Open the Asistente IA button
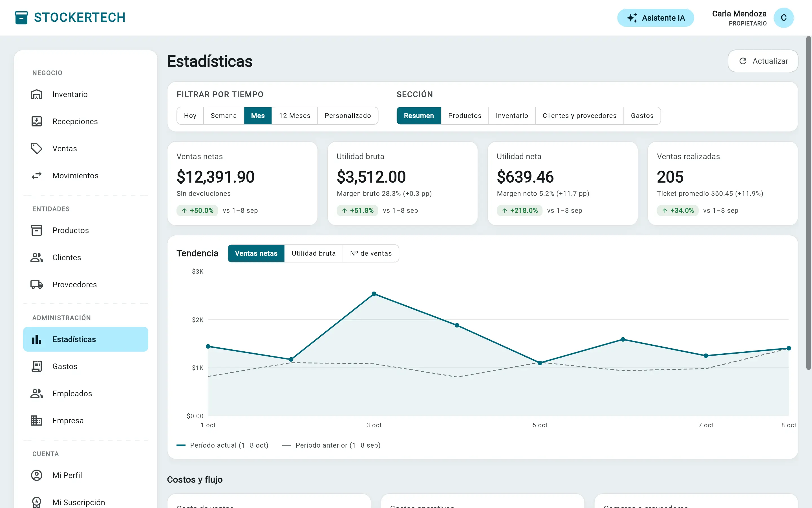This screenshot has height=508, width=812. pos(655,18)
